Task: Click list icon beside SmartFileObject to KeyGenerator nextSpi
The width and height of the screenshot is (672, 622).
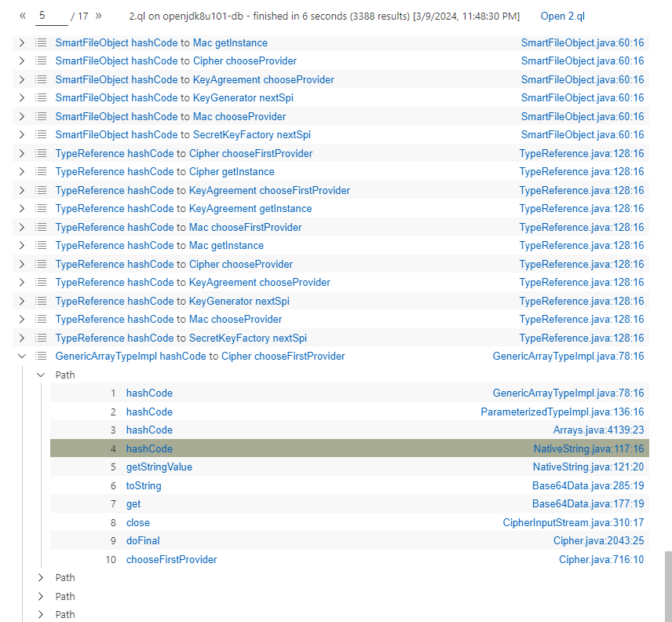Action: click(42, 98)
